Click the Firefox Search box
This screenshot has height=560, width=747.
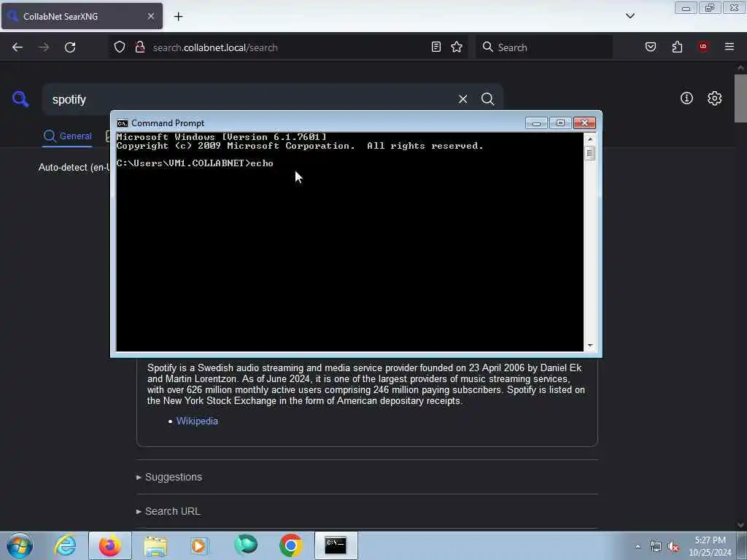coord(543,47)
